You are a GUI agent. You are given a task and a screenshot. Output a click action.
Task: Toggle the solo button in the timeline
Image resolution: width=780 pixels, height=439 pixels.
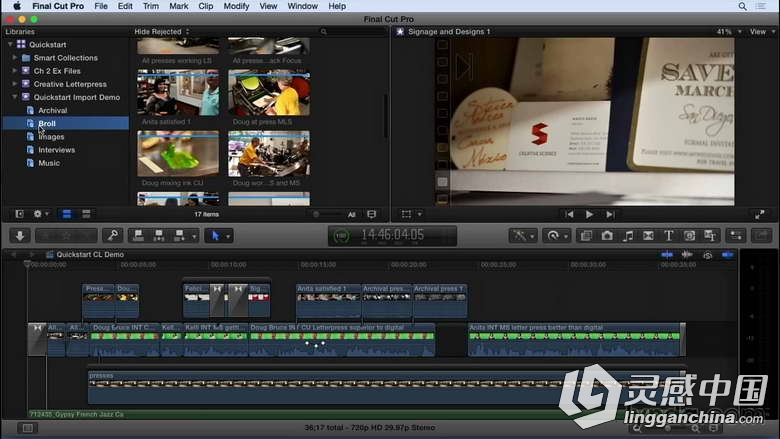tap(707, 255)
